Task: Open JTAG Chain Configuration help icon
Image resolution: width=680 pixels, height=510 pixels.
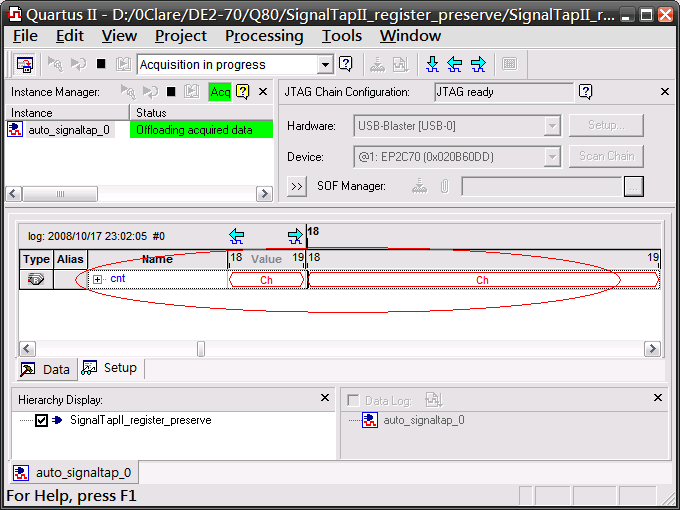Action: point(585,92)
